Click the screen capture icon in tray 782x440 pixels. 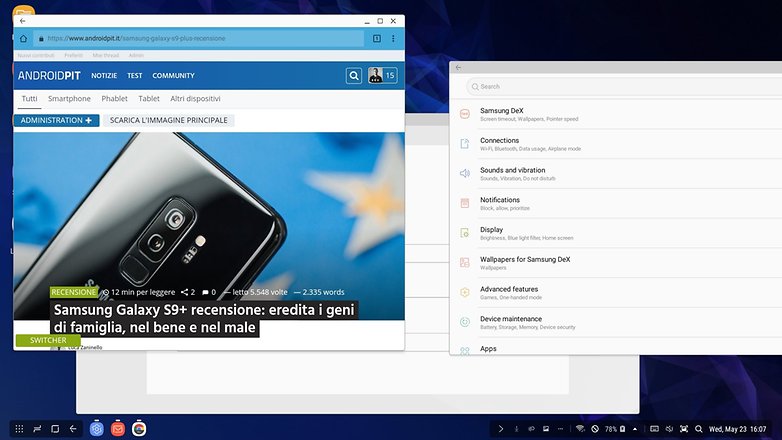tap(684, 429)
